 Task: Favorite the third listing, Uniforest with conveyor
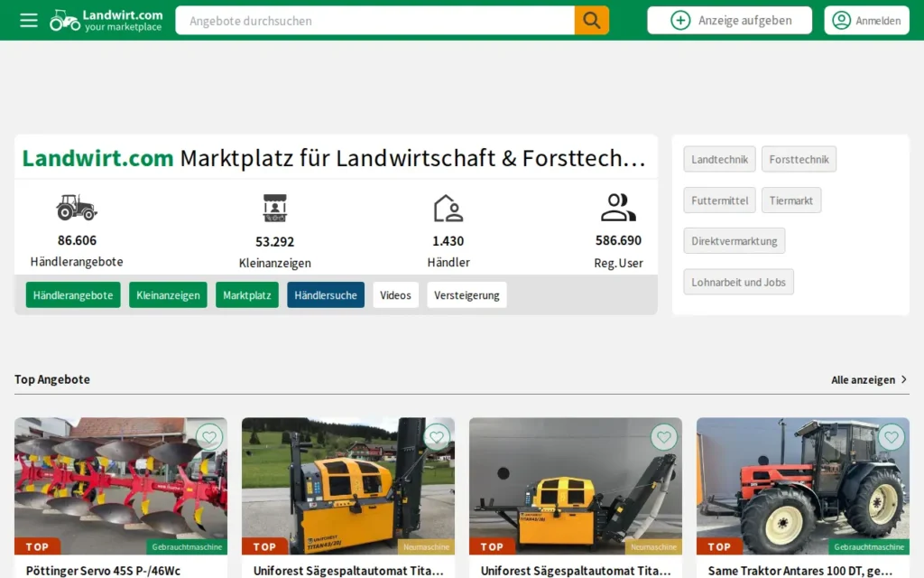[663, 437]
